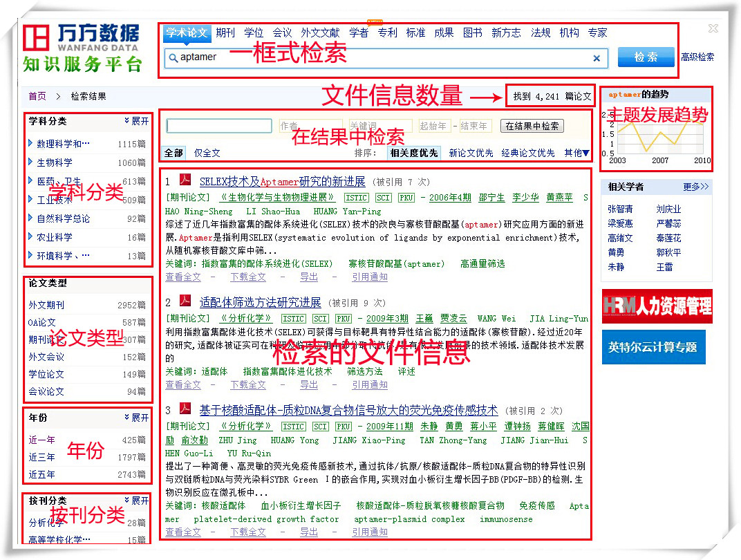Switch to the 外文文献 tab
The image size is (741, 560).
[x=321, y=32]
